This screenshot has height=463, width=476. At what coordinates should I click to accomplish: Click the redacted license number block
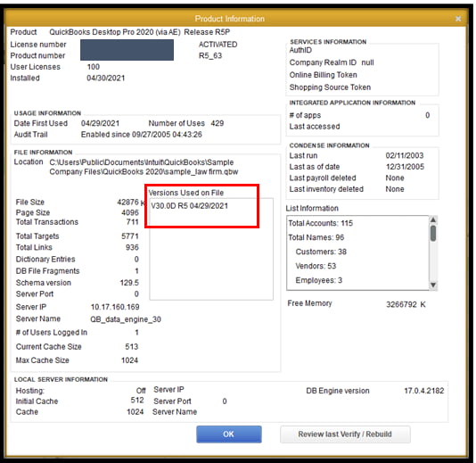[127, 50]
